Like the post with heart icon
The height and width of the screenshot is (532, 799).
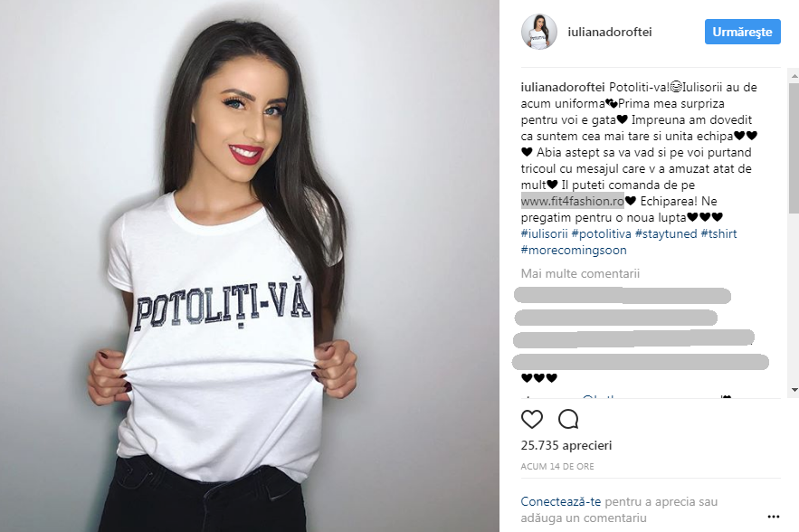531,420
